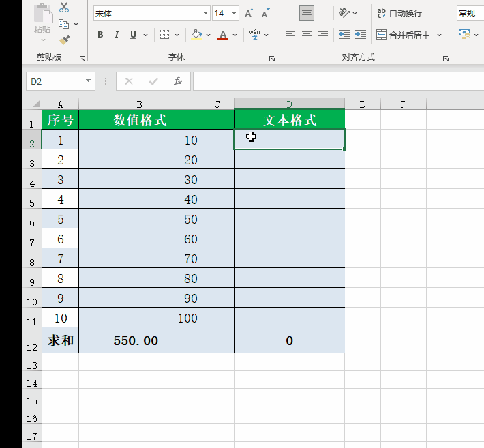
Task: Increase font size with enlarge A icon
Action: point(249,13)
